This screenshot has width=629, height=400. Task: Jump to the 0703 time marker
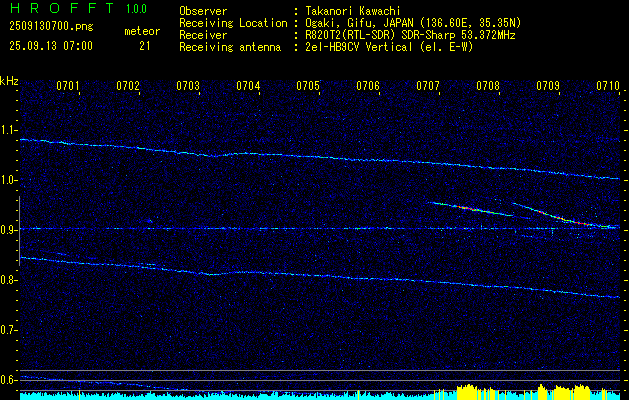[188, 86]
